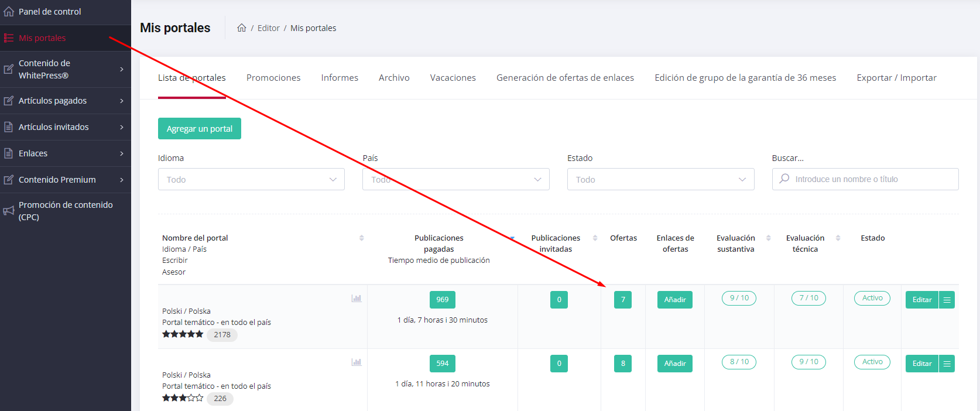The height and width of the screenshot is (411, 980).
Task: Open statistics chart icon for portal rated 226
Action: click(357, 362)
